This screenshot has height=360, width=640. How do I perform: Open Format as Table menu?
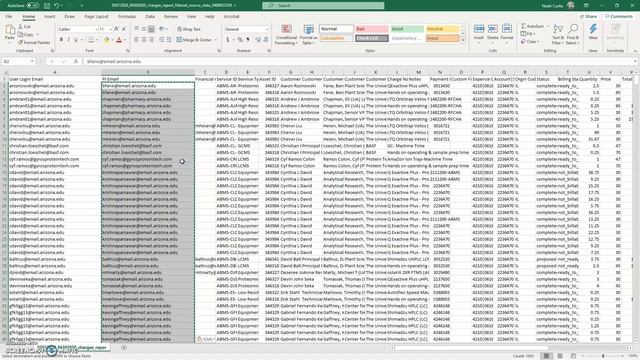pos(309,34)
